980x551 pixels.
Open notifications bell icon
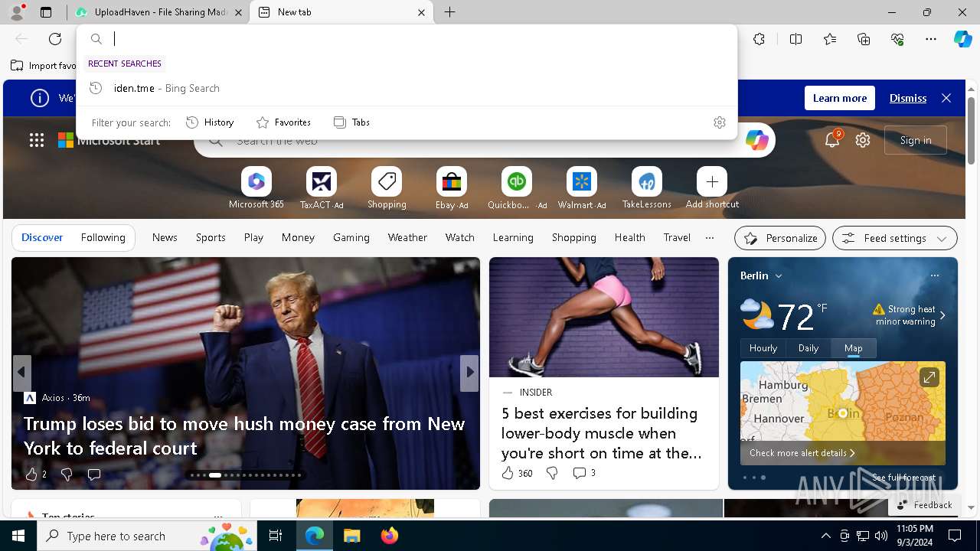tap(832, 139)
